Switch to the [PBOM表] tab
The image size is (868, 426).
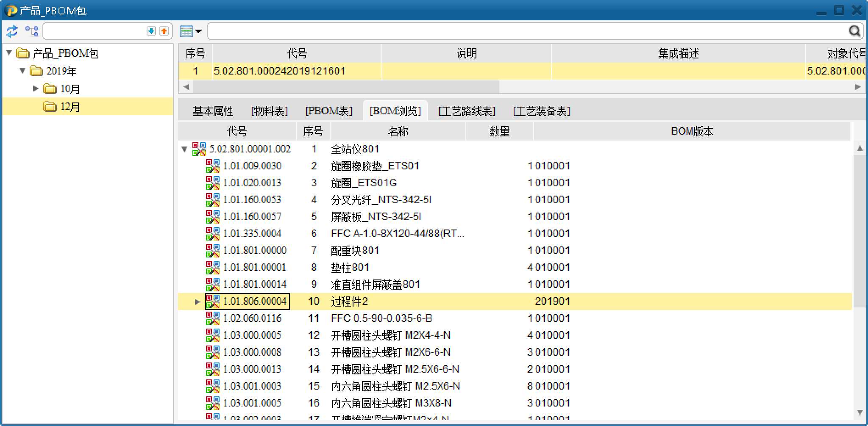pyautogui.click(x=328, y=111)
